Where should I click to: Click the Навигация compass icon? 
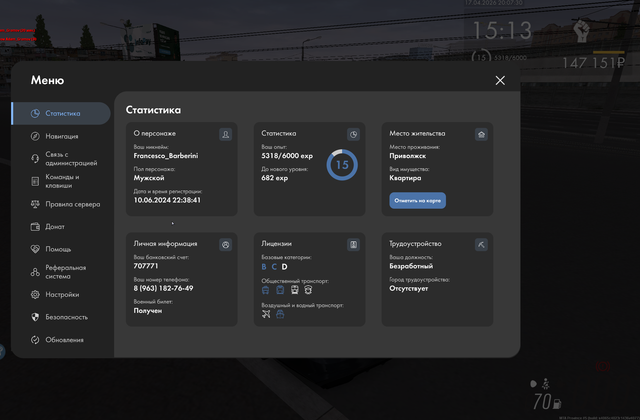35,136
